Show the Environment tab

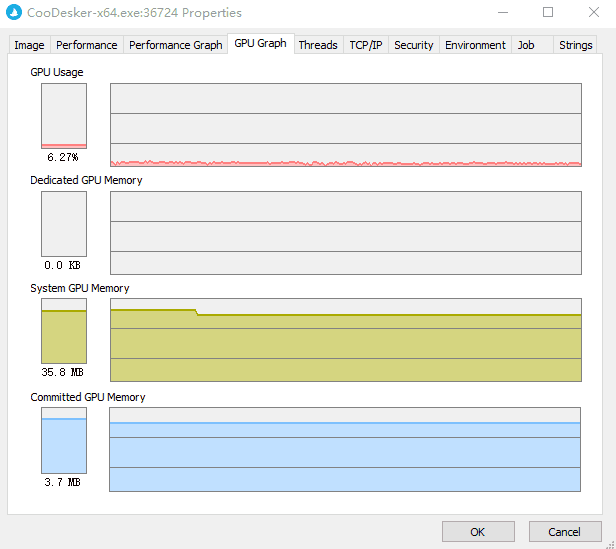(x=475, y=45)
